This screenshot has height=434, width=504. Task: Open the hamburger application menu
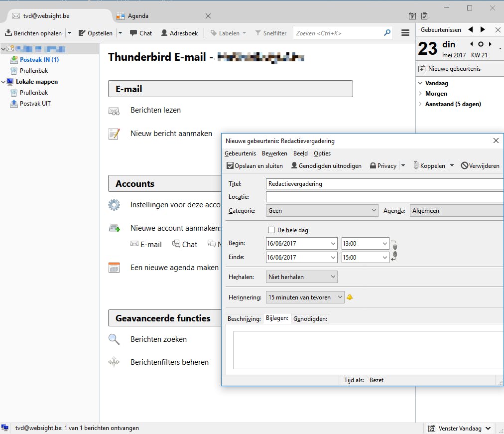(405, 33)
